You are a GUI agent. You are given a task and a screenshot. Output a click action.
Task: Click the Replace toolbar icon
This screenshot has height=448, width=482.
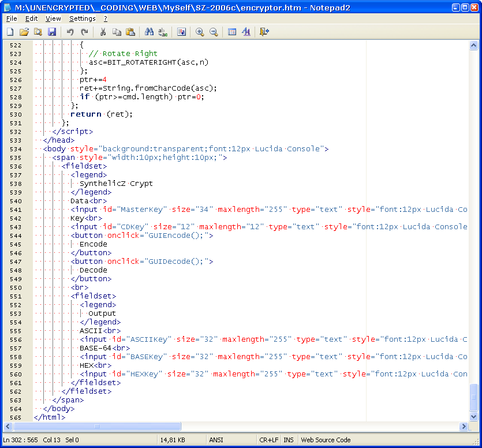tap(163, 32)
